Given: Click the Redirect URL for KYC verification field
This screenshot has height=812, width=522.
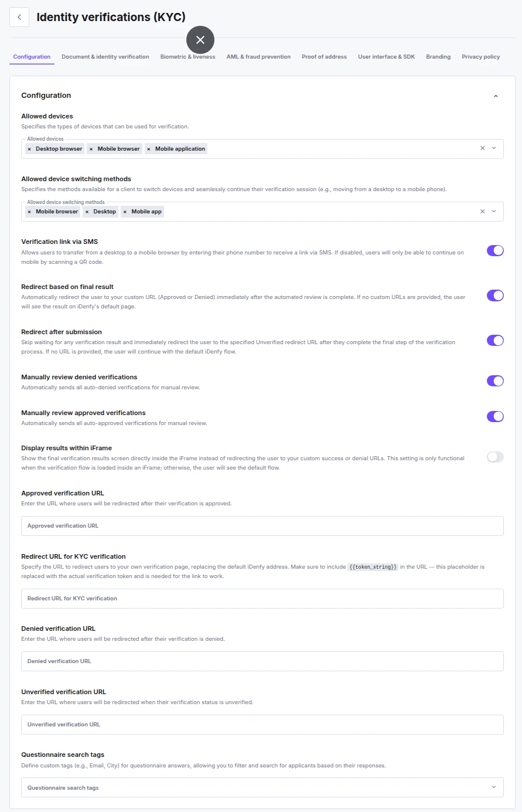Looking at the screenshot, I should pos(262,599).
